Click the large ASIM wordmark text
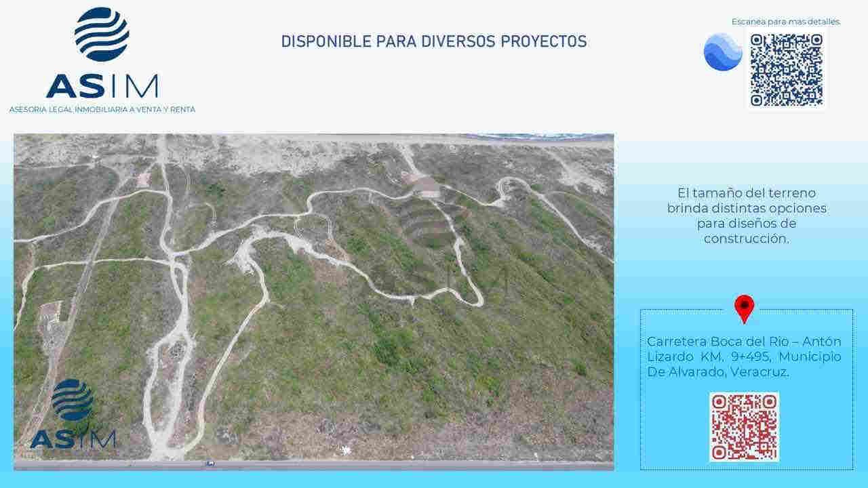 coord(102,86)
